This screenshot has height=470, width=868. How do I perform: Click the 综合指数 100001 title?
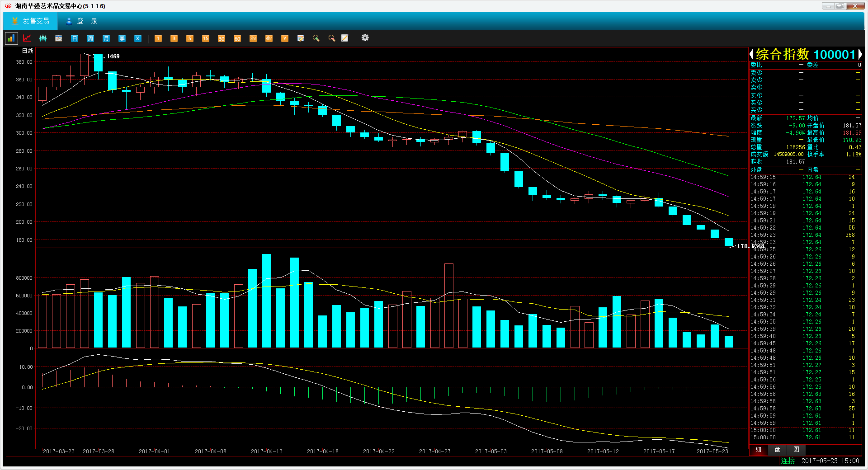tap(806, 54)
